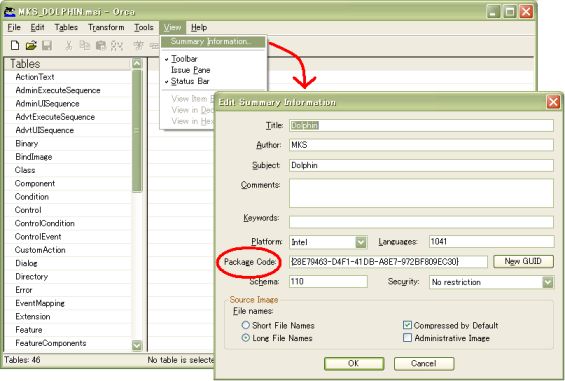Click the Keywords input field
Viewport: 565px width, 381px height.
[421, 222]
